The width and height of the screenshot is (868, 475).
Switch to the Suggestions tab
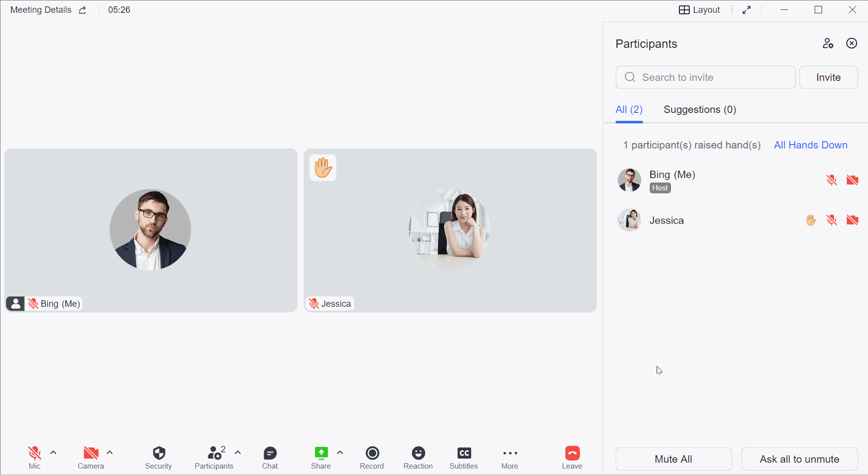click(x=700, y=110)
